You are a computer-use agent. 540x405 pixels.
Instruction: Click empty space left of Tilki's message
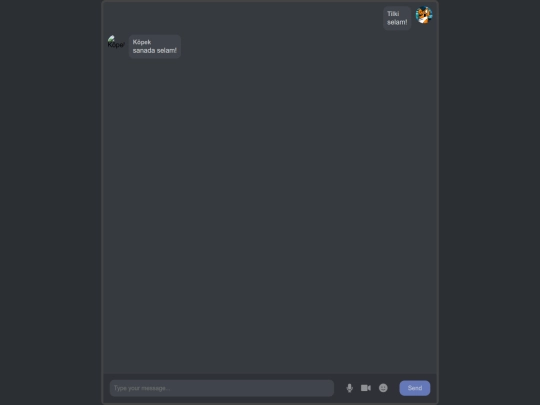(x=241, y=18)
